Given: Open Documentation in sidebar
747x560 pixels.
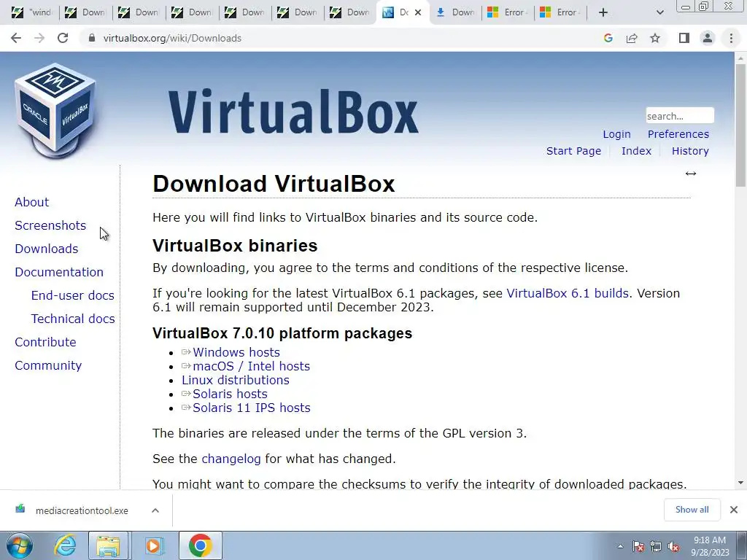Looking at the screenshot, I should point(59,272).
